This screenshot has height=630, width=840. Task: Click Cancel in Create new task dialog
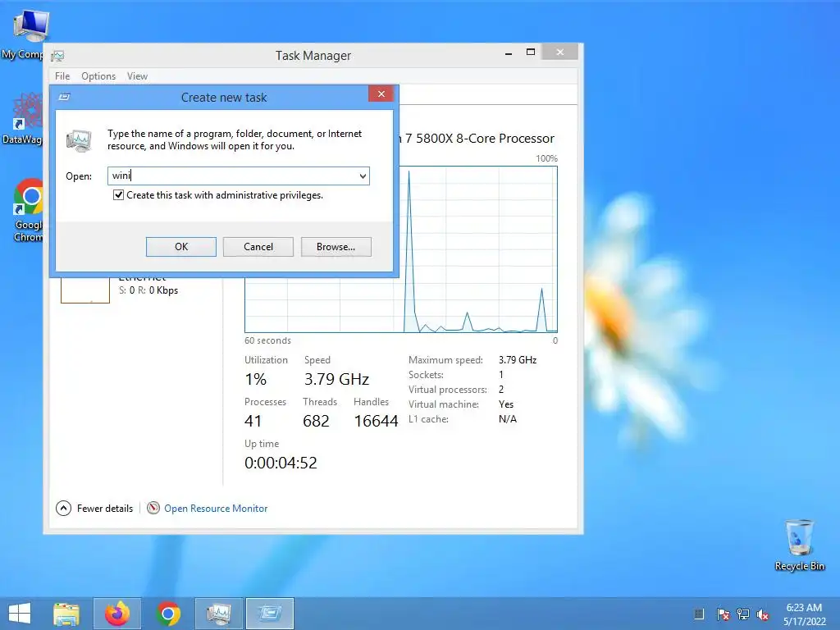(x=258, y=246)
